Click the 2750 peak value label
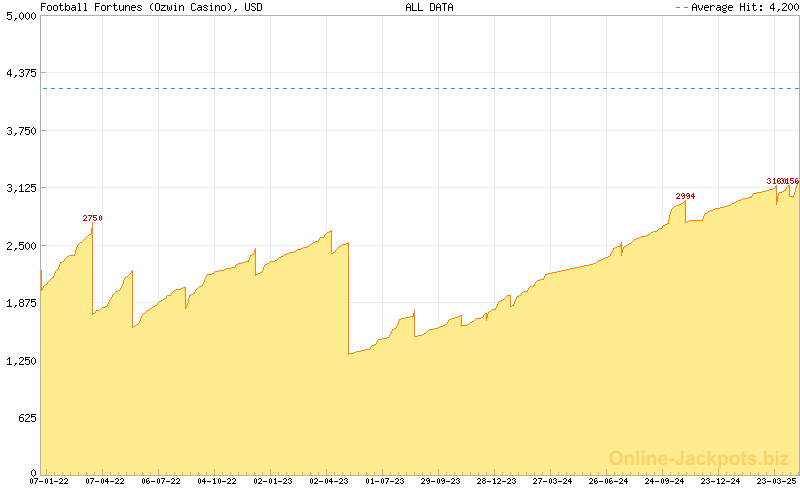This screenshot has height=490, width=800. pos(92,218)
